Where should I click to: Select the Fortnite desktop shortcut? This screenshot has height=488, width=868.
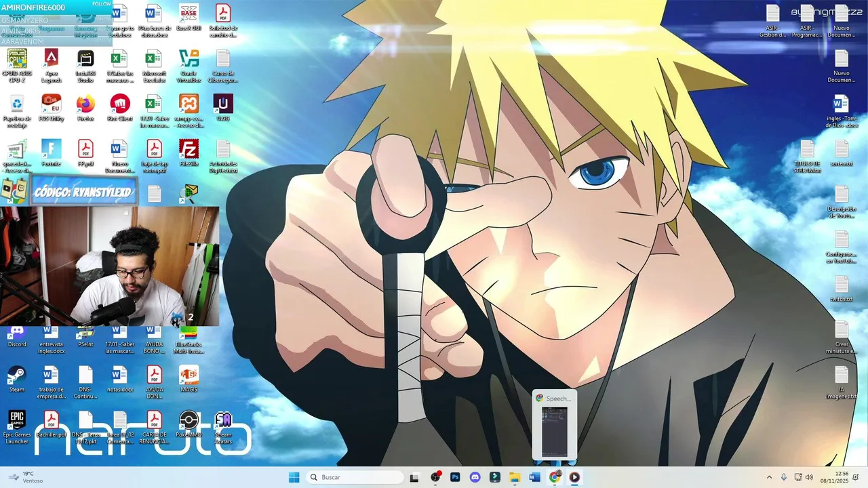52,153
